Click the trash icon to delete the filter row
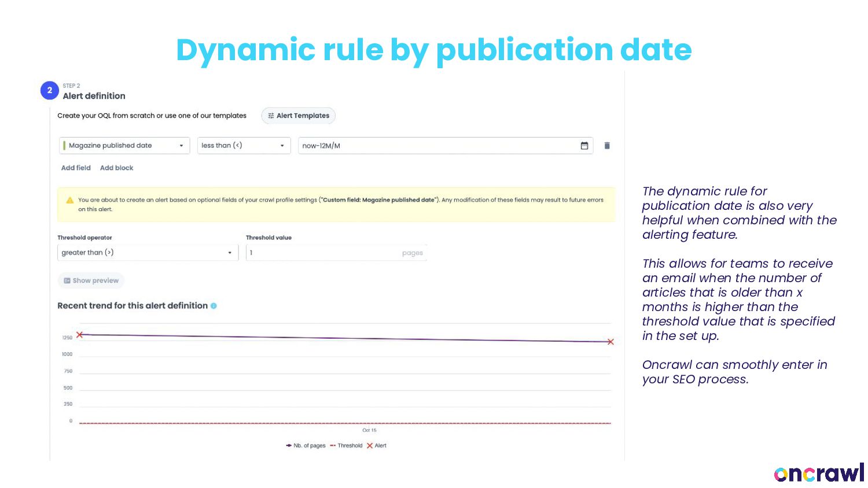The image size is (868, 488). [607, 146]
